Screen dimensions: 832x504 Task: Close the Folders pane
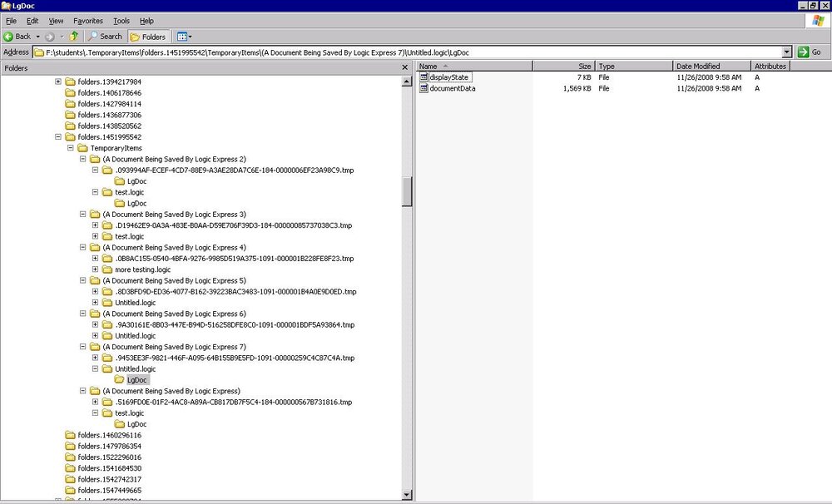pos(405,67)
